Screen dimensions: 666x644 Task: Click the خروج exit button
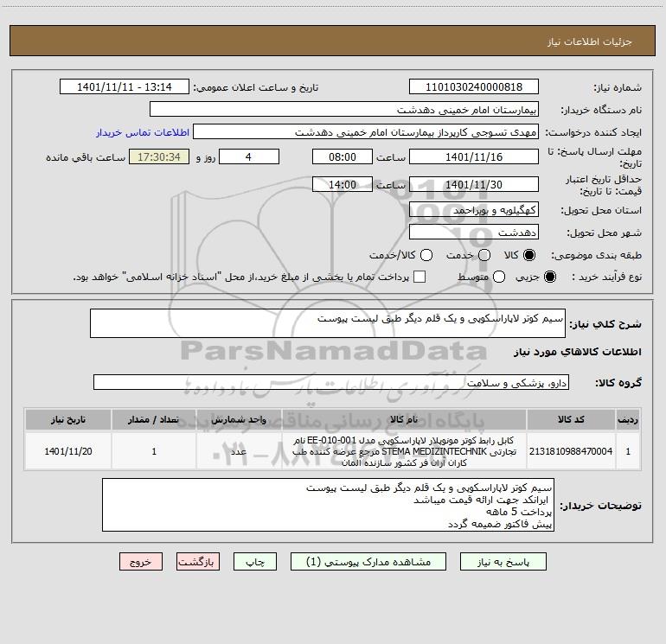coord(141,562)
